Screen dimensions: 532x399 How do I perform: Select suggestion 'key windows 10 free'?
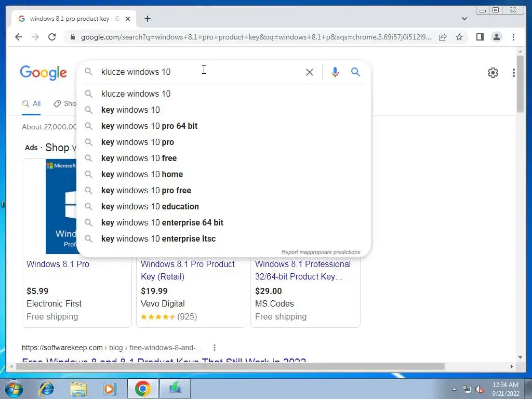click(224, 158)
